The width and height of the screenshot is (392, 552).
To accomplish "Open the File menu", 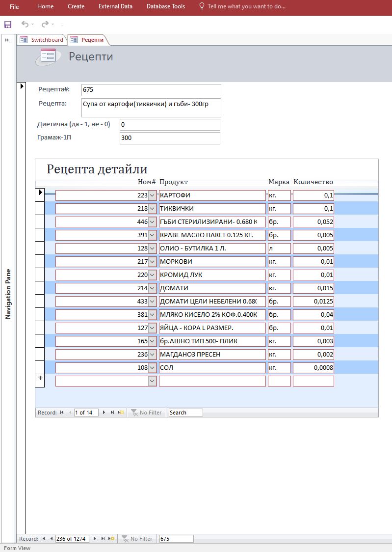I will pos(14,6).
